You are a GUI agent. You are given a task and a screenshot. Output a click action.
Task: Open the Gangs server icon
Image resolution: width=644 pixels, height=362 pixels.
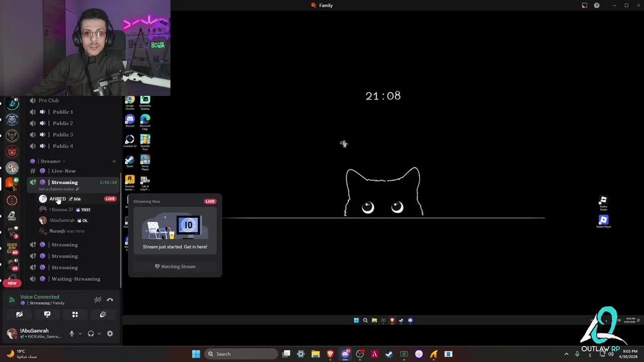[x=12, y=216]
